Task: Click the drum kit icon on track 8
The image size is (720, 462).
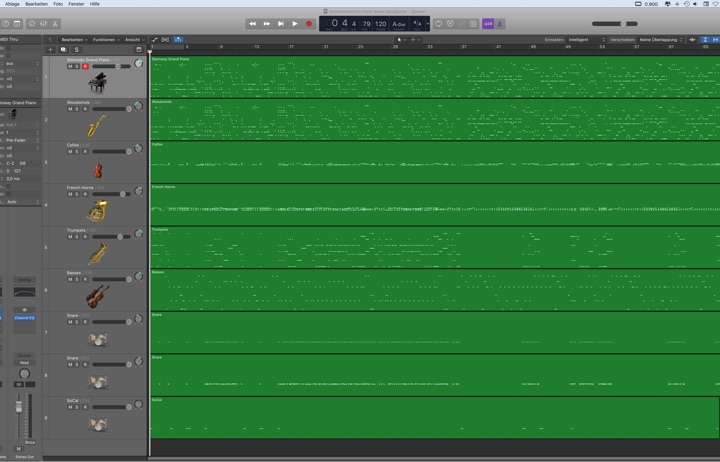Action: coord(97,382)
